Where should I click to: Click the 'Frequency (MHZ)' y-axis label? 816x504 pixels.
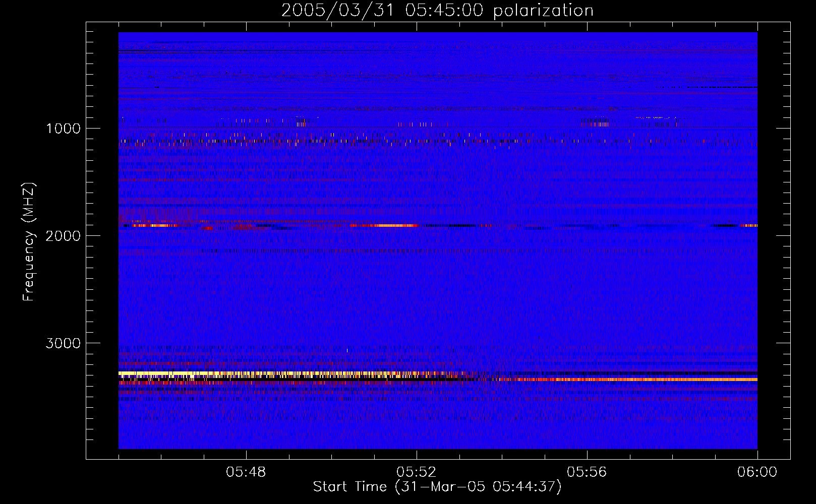(29, 241)
